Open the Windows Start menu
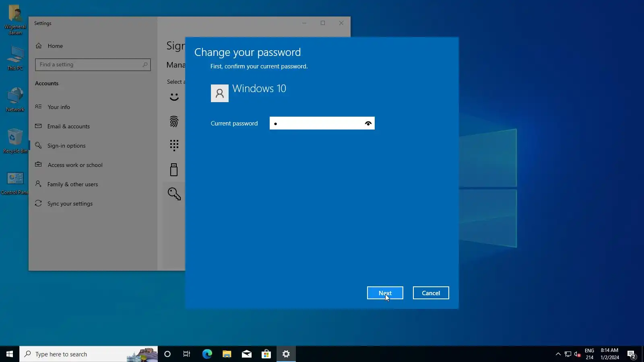644x362 pixels. coord(10,354)
